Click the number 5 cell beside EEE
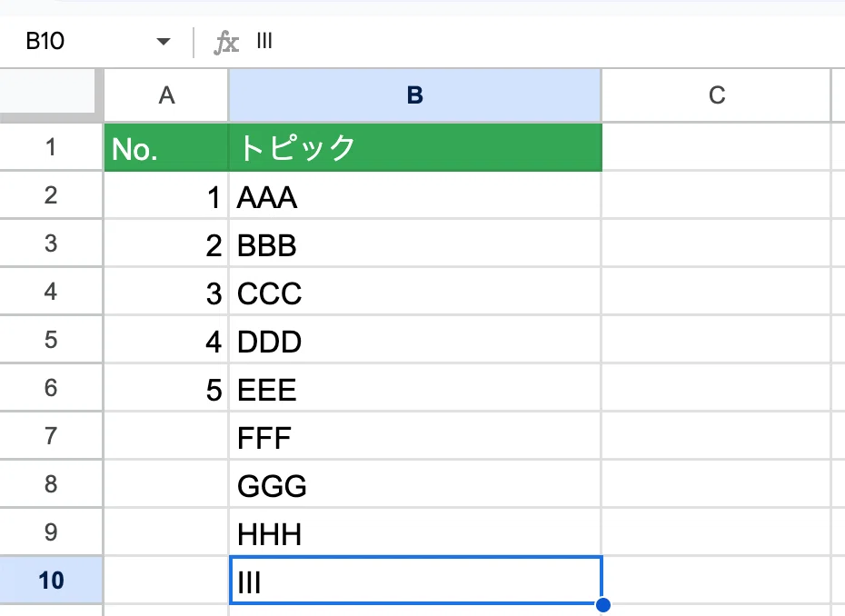The width and height of the screenshot is (845, 616). 166,388
